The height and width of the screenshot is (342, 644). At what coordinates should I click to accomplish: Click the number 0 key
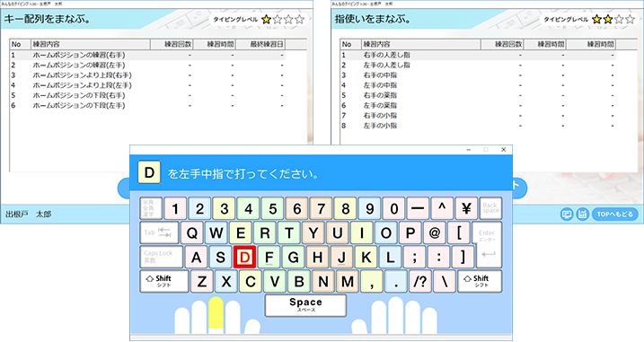pos(394,208)
